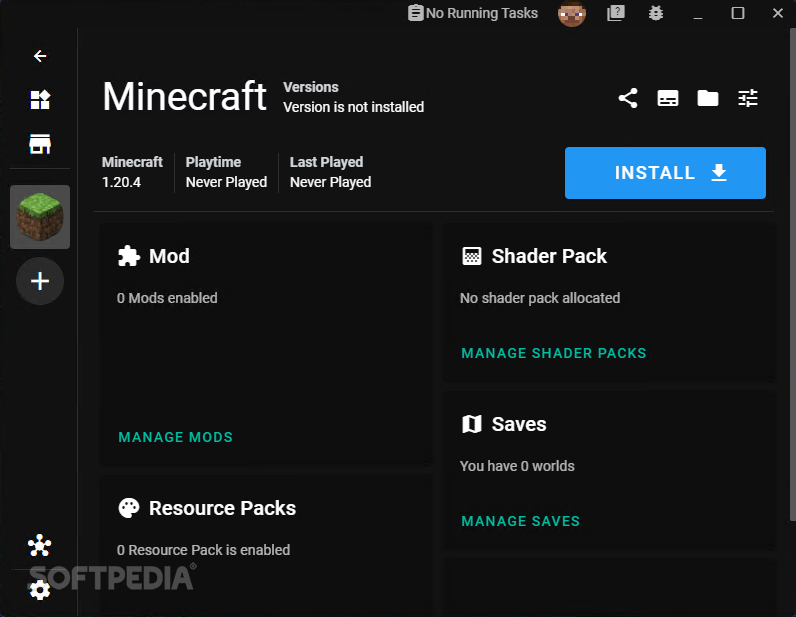Open the Steve avatar account menu

pos(572,13)
